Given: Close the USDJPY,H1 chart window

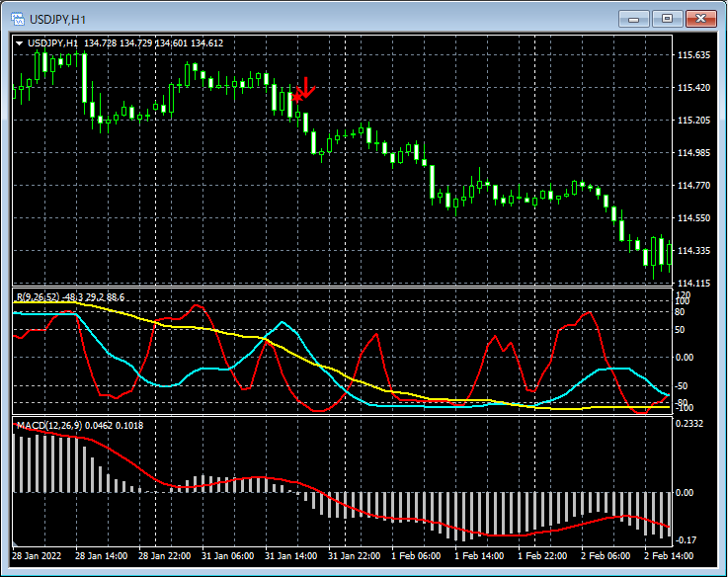Looking at the screenshot, I should point(702,18).
